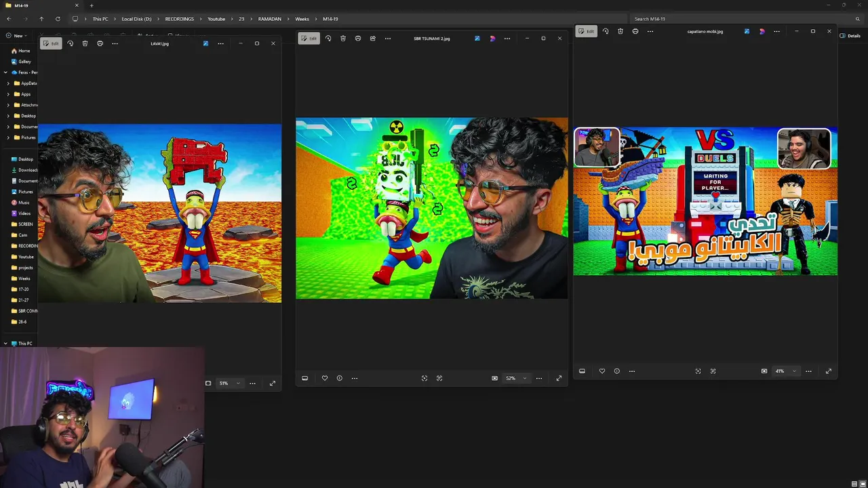
Task: Enter fullscreen in capatiano mobi window
Action: coord(829,371)
